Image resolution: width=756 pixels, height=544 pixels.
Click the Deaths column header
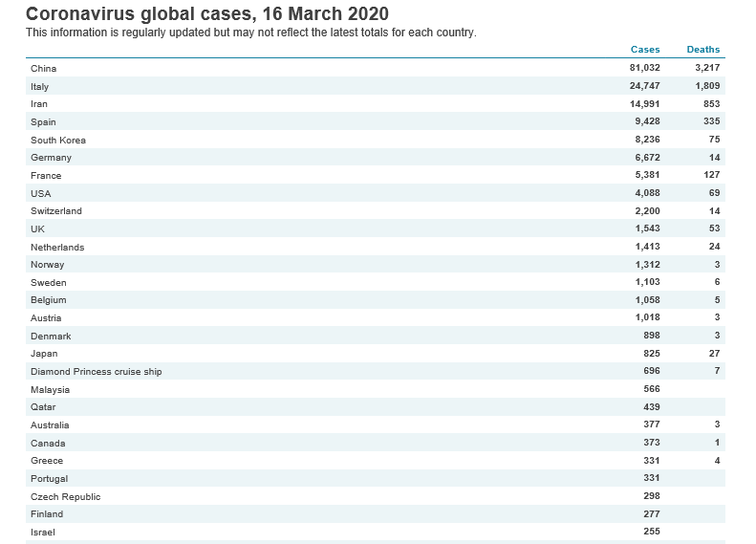tap(703, 49)
